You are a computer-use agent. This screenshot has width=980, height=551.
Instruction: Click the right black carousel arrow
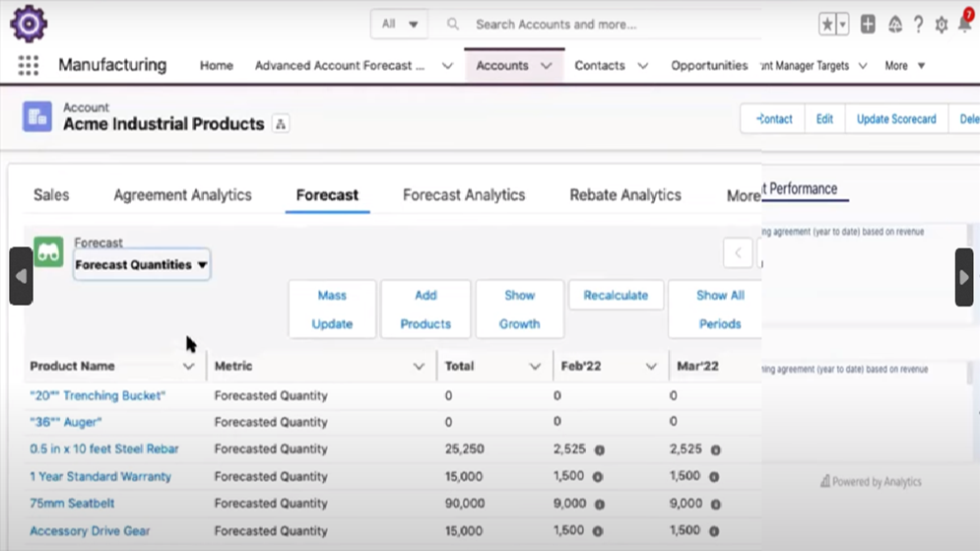[964, 277]
